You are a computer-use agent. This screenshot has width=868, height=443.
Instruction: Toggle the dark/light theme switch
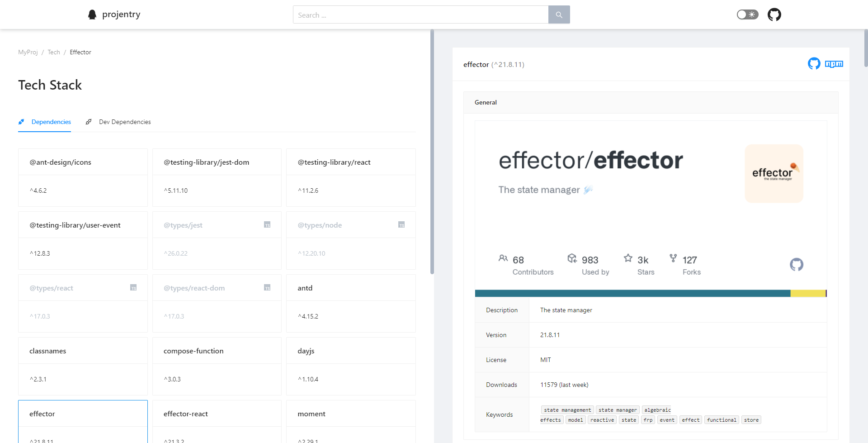(x=748, y=14)
